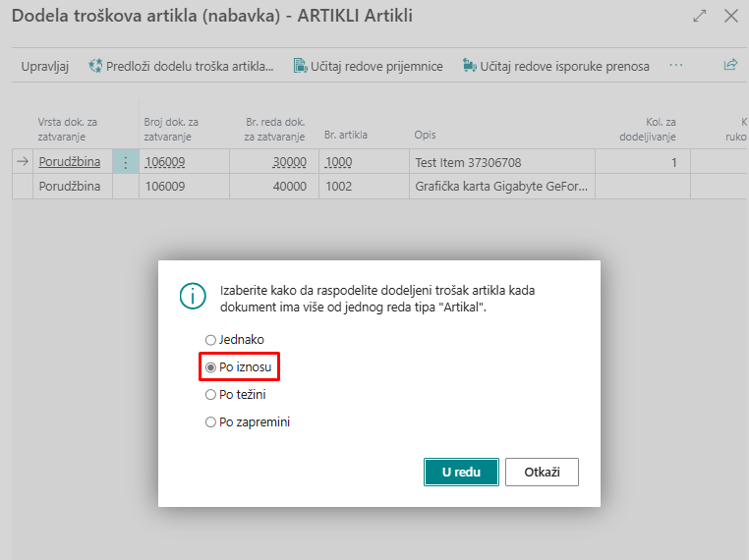Screen dimensions: 749x560
Task: Click the 'Br. artikla' column header
Action: (x=346, y=135)
